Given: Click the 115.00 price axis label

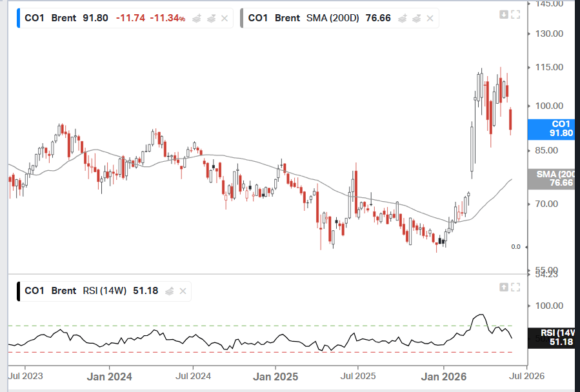Looking at the screenshot, I should (550, 67).
